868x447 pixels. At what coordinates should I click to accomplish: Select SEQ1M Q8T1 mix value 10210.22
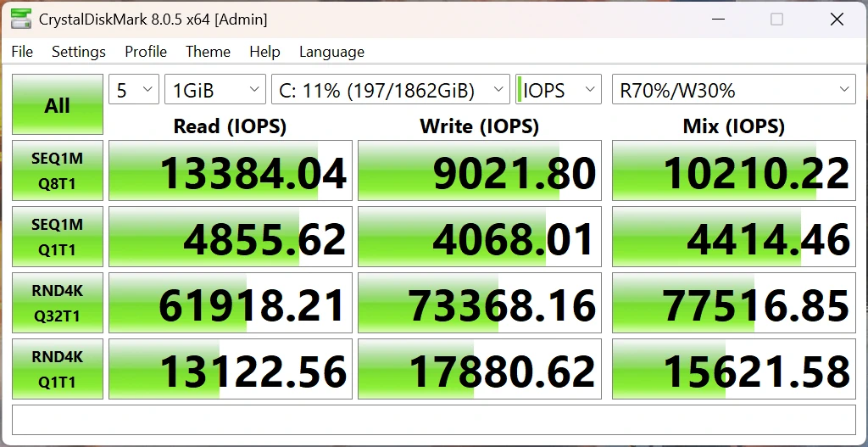734,170
